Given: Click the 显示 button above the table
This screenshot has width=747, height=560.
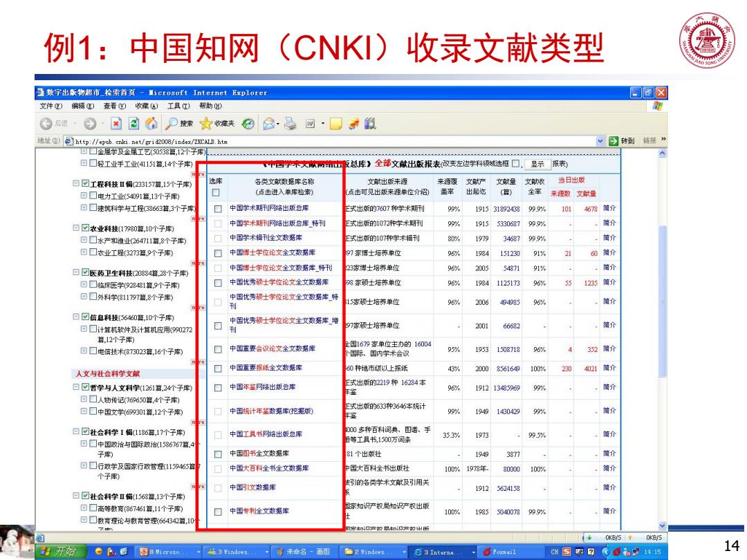Looking at the screenshot, I should click(x=537, y=165).
